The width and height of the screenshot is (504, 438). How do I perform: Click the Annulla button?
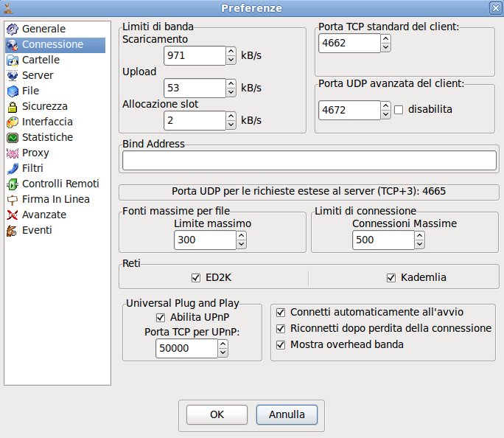coord(287,414)
